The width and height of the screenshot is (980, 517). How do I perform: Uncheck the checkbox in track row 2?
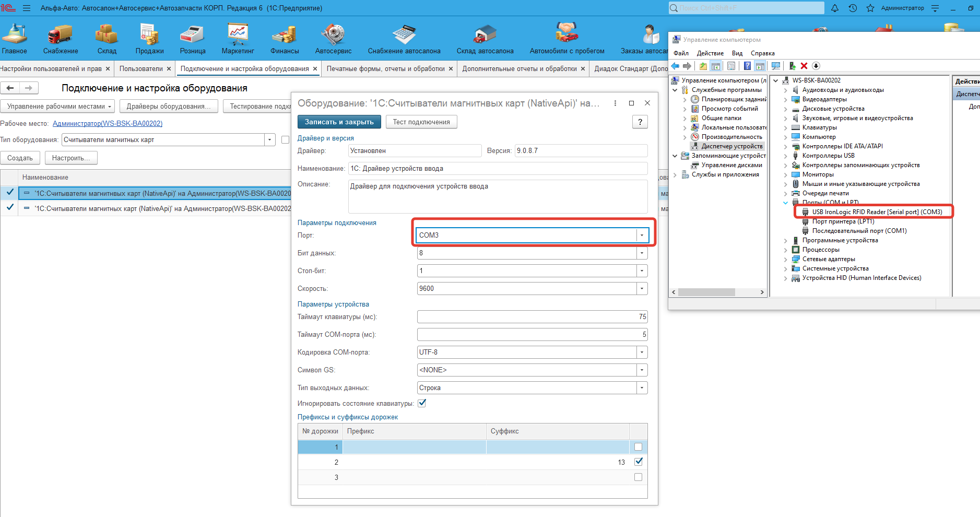pos(638,462)
